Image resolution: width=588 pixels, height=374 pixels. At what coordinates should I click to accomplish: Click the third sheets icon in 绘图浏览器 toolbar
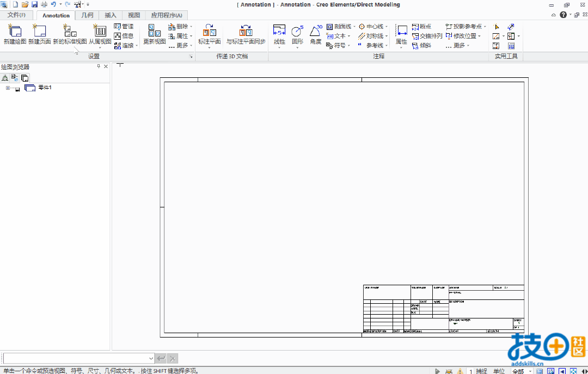pyautogui.click(x=24, y=78)
